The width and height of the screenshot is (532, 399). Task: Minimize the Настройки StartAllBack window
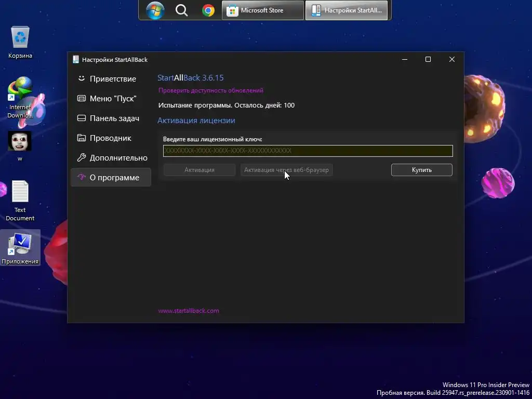pyautogui.click(x=404, y=59)
